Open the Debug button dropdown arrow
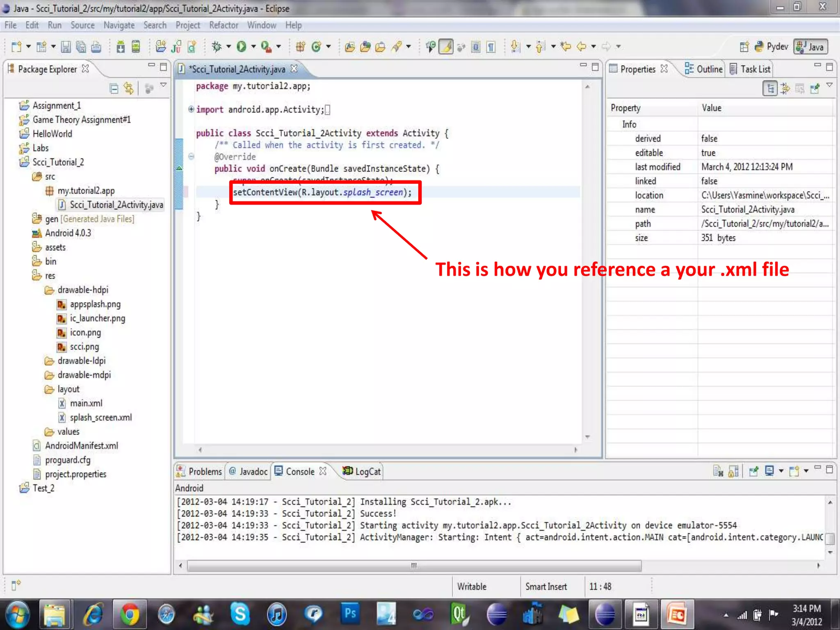The image size is (840, 630). [x=228, y=47]
